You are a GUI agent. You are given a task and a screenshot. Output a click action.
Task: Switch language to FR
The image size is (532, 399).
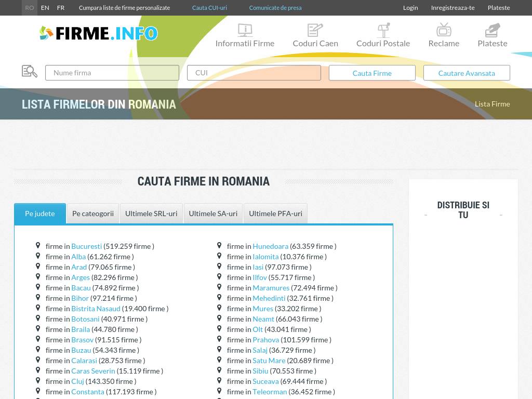click(61, 8)
